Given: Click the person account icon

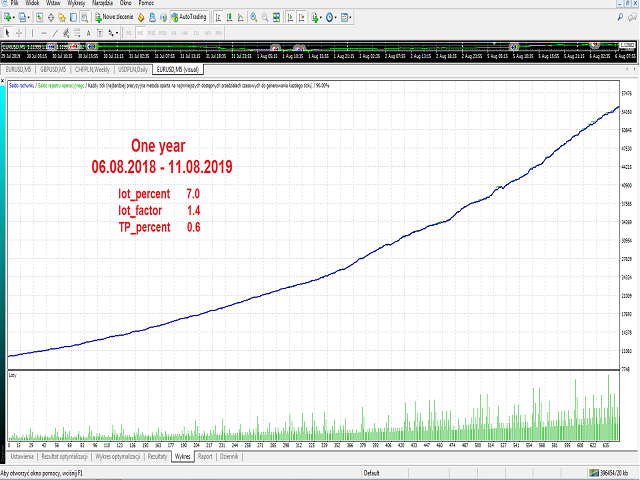Looking at the screenshot, I should click(x=152, y=17).
